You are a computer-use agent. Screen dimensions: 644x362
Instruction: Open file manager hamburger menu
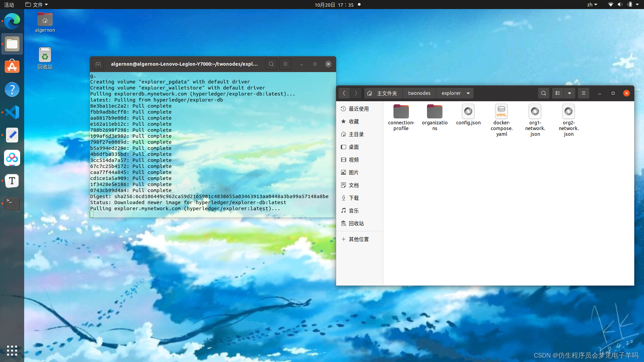(x=584, y=93)
